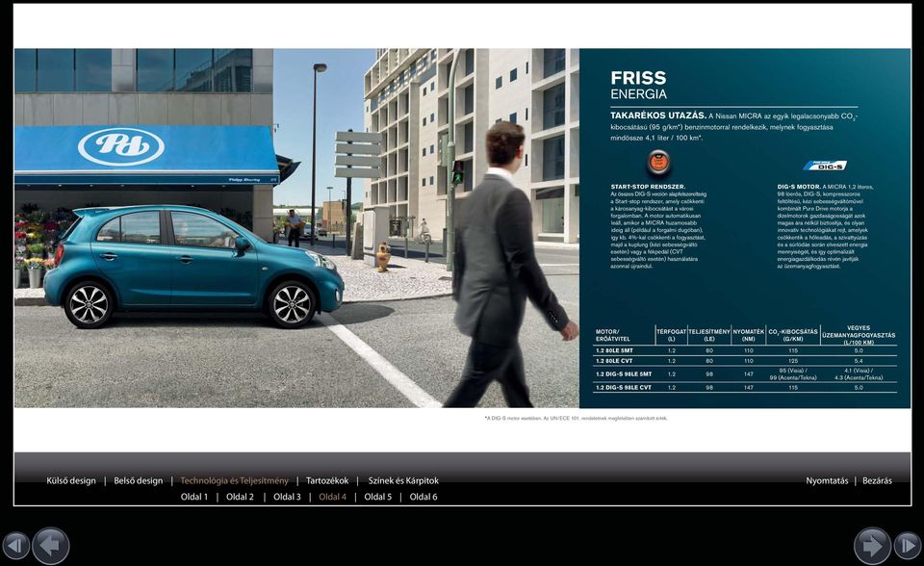Click the VEGYES ÜZEMANYAGFOGYASZTÁS column header
Viewport: 924px width, 566px height.
pyautogui.click(x=858, y=335)
